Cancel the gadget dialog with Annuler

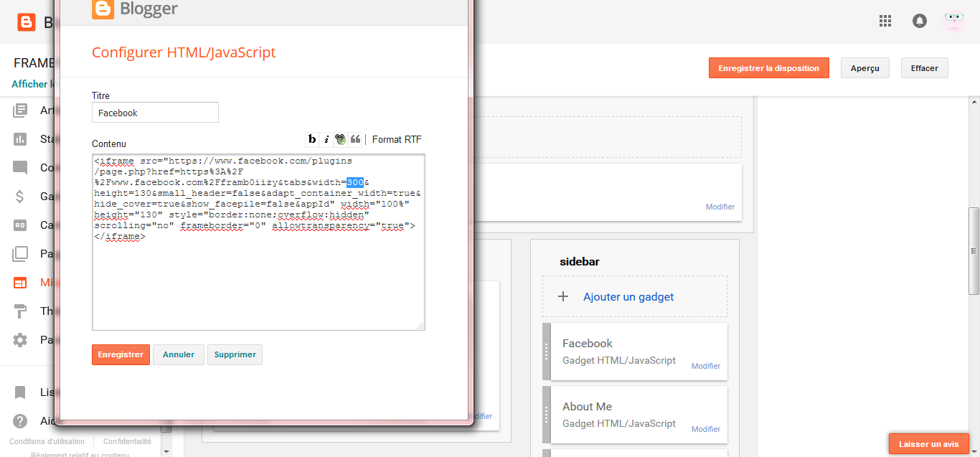coord(179,354)
